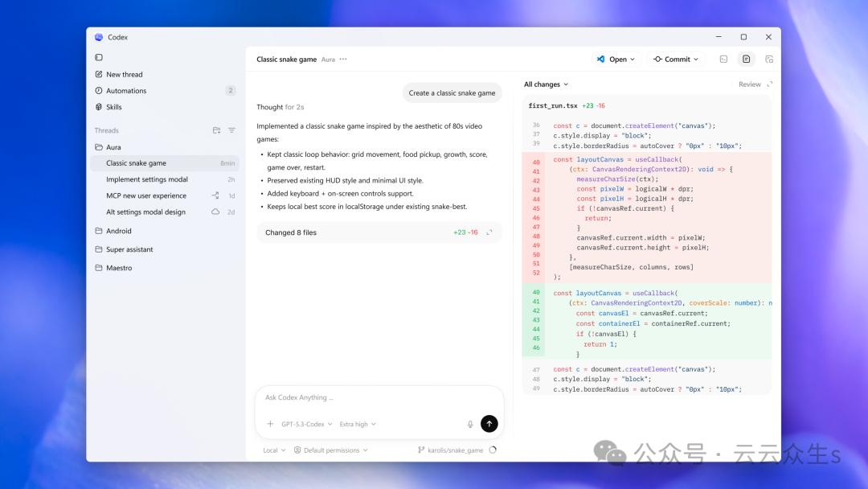Image resolution: width=868 pixels, height=489 pixels.
Task: Click the filter icon beside Threads
Action: pyautogui.click(x=231, y=130)
